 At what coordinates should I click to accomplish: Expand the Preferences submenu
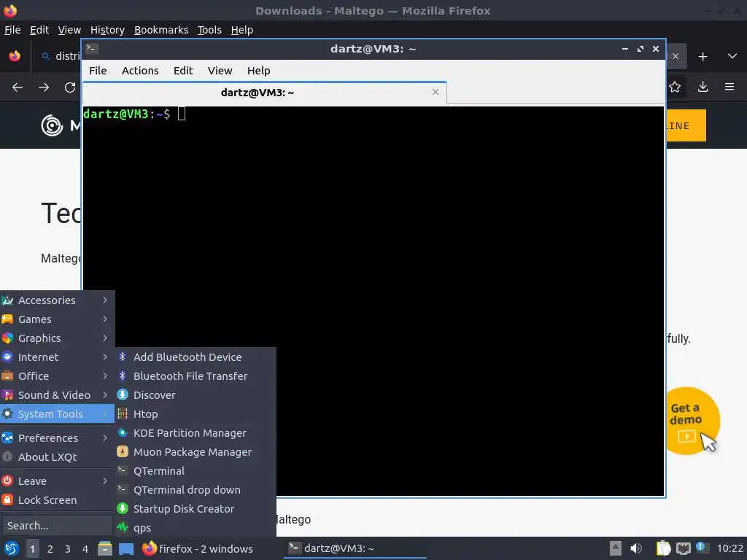click(57, 437)
